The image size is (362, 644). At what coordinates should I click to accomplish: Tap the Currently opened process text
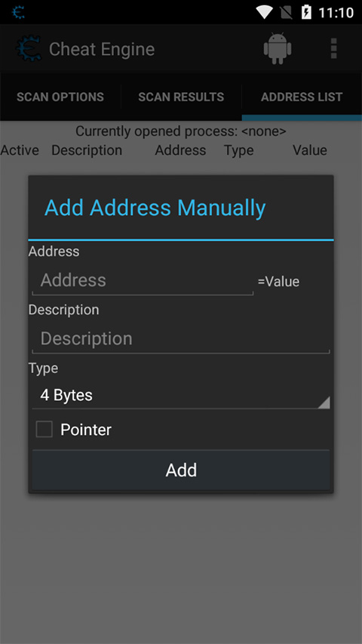click(181, 131)
